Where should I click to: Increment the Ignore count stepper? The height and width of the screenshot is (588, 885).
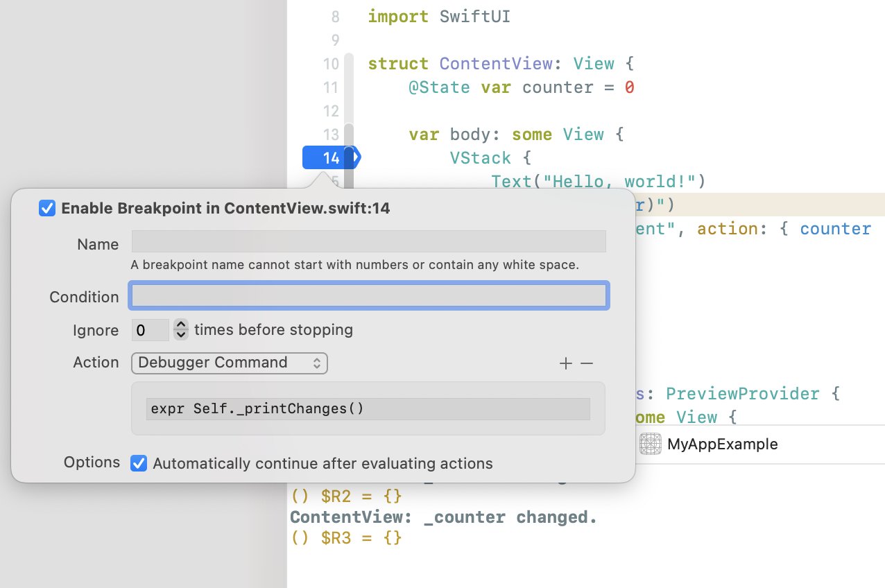[181, 325]
